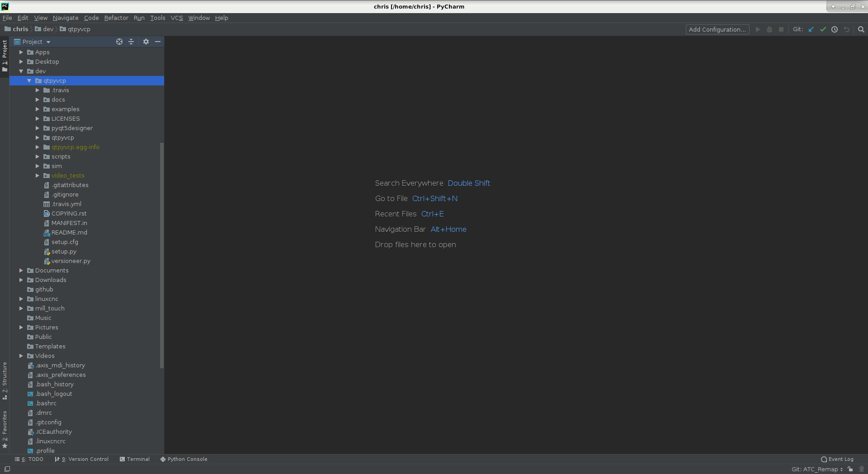Open Search Everywhere magnifier icon

pyautogui.click(x=861, y=29)
